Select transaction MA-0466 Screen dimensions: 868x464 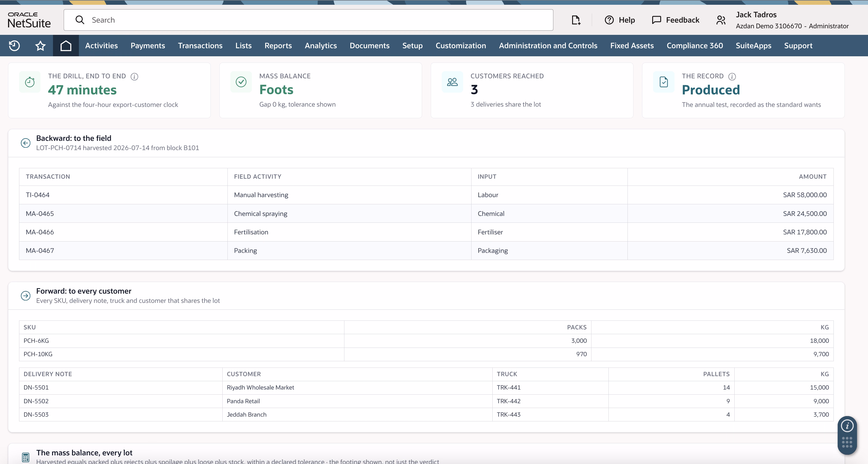click(40, 232)
